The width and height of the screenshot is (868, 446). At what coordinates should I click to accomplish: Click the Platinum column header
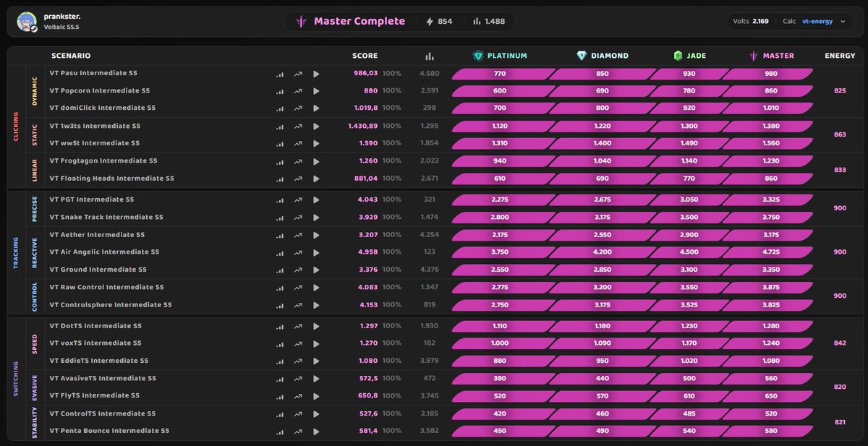pyautogui.click(x=500, y=56)
